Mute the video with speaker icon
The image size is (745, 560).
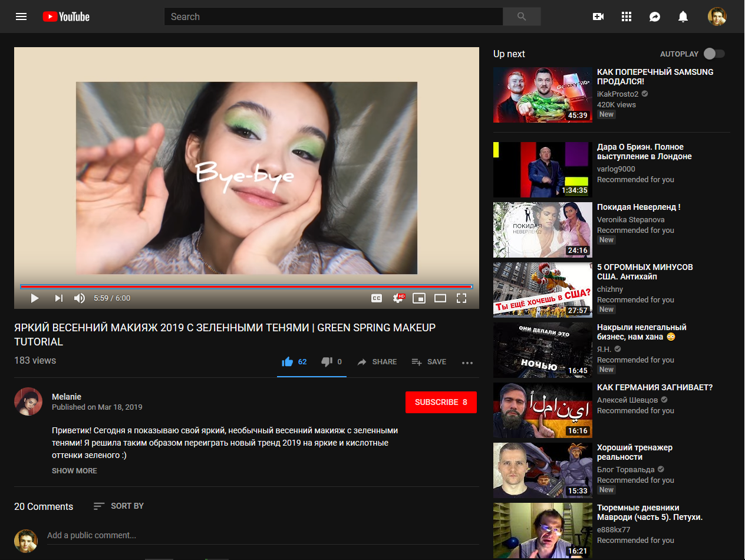pos(80,298)
